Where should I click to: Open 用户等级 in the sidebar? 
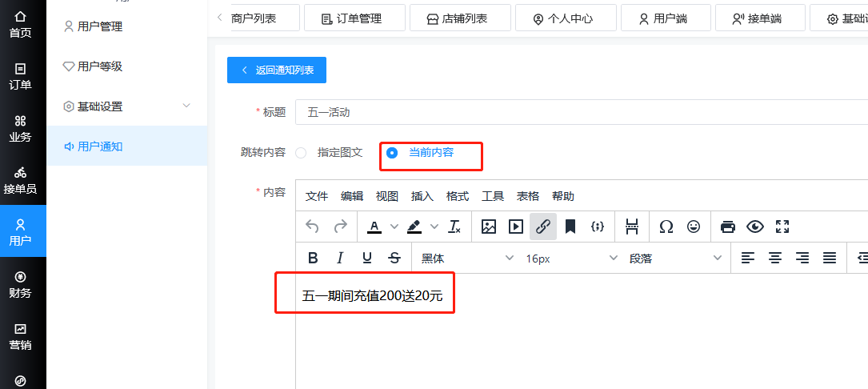(127, 66)
